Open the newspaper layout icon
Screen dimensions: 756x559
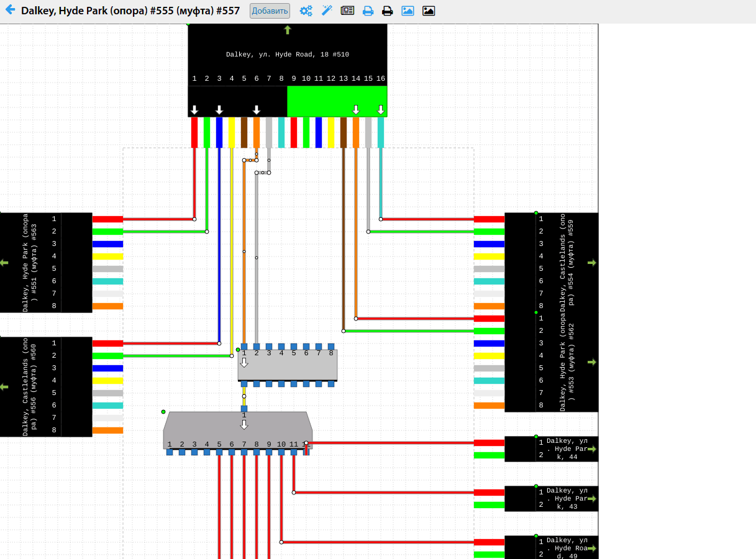(347, 11)
